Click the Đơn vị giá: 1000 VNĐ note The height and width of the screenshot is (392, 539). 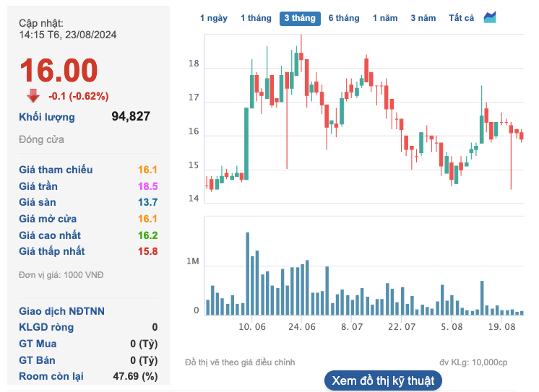pyautogui.click(x=61, y=275)
